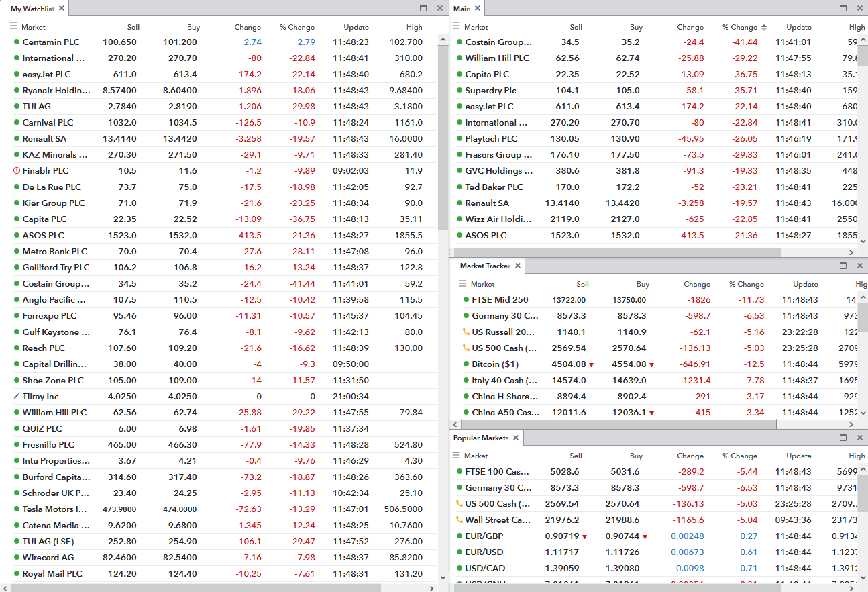Screen dimensions: 868x592
Task: Click the phone icon beside US 500 Cash in Market Tracker
Action: point(466,348)
